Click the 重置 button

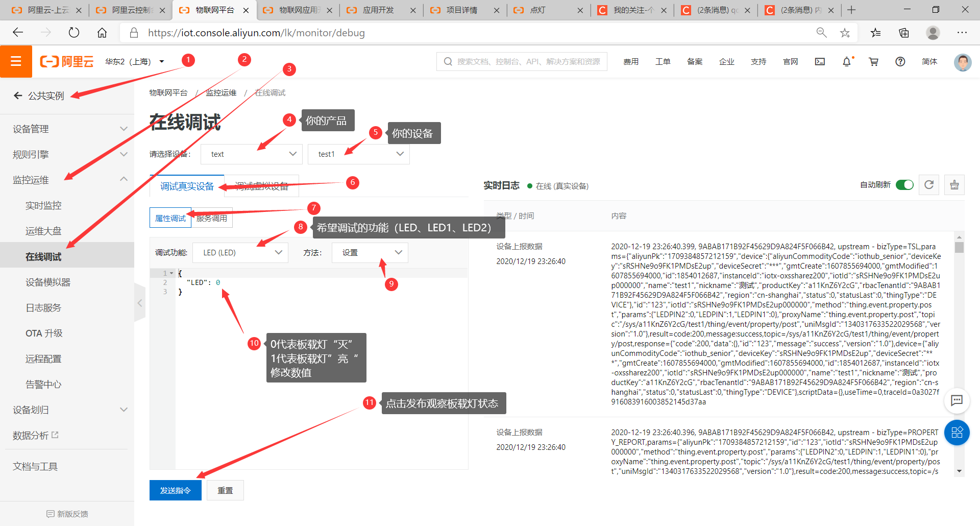(225, 490)
